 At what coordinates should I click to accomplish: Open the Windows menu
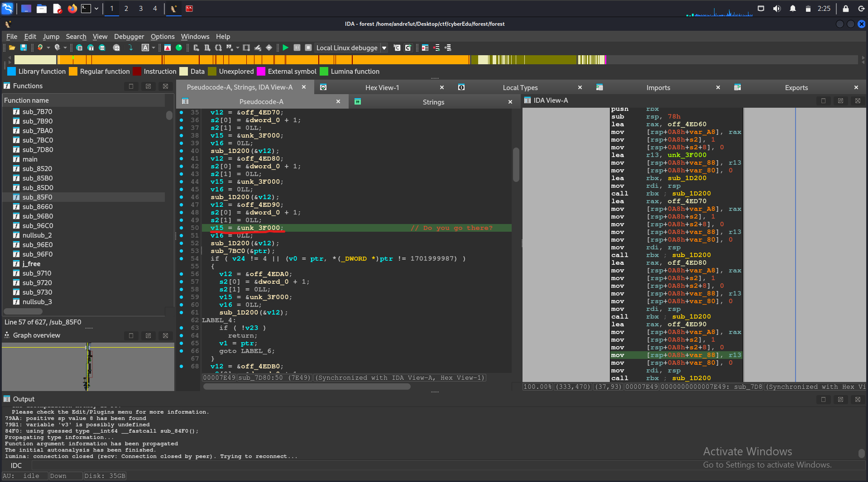(x=195, y=37)
